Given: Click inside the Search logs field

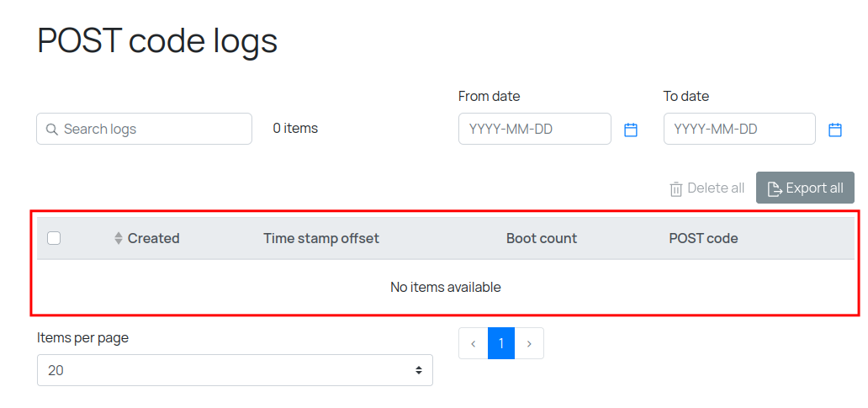Looking at the screenshot, I should pyautogui.click(x=151, y=129).
